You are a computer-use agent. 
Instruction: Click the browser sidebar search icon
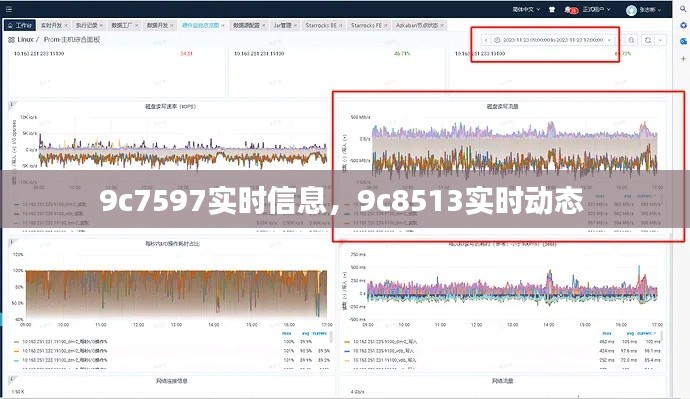(683, 9)
